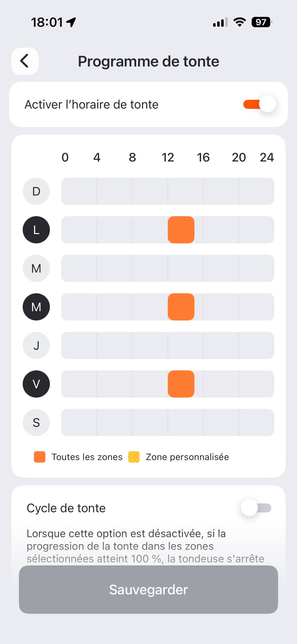Tap the Wi-Fi icon in status bar
297x644 pixels.
(240, 22)
